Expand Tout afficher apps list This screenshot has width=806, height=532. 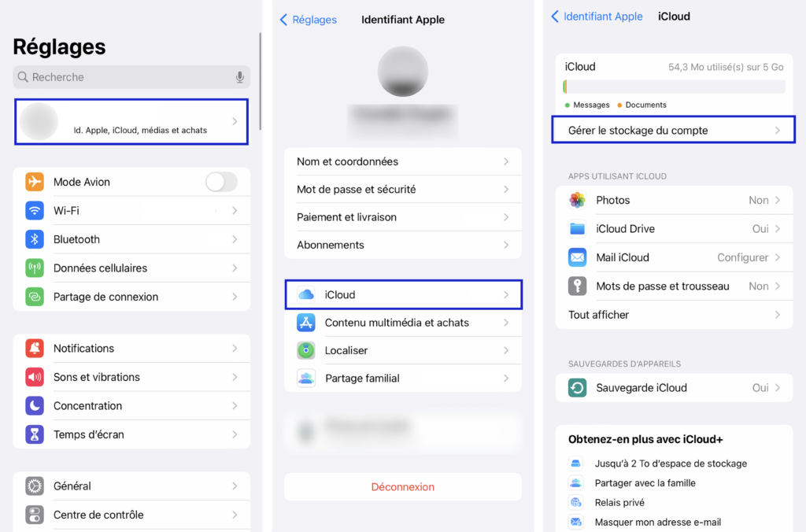point(674,315)
